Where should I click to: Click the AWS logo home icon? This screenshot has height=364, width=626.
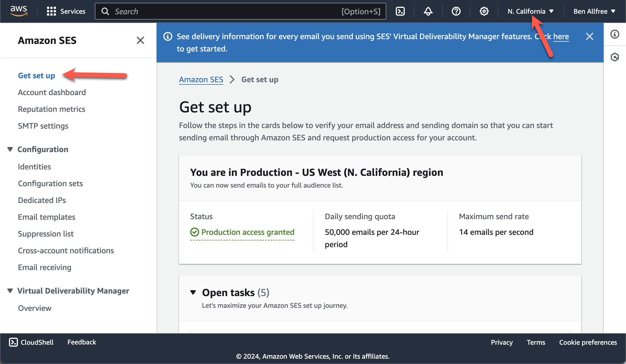pos(19,11)
